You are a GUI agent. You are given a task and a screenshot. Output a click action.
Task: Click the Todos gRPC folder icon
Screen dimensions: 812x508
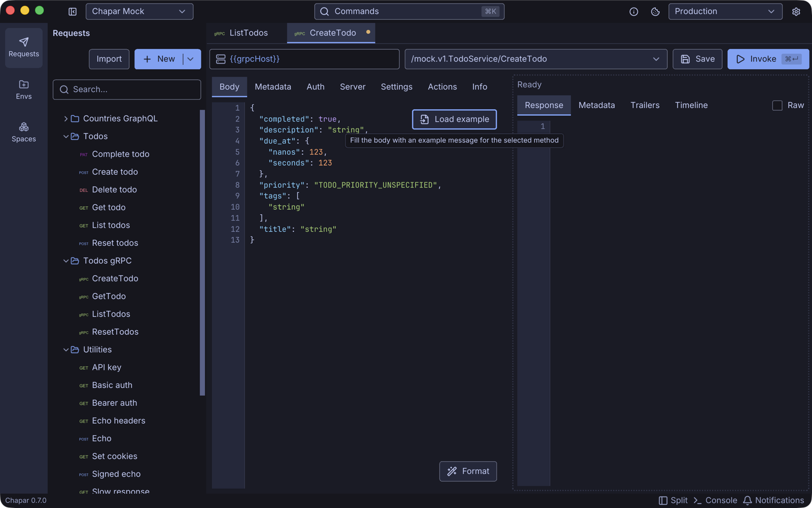[x=75, y=261]
